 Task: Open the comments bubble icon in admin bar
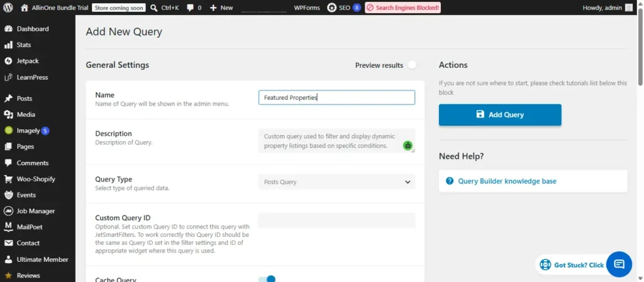point(190,8)
